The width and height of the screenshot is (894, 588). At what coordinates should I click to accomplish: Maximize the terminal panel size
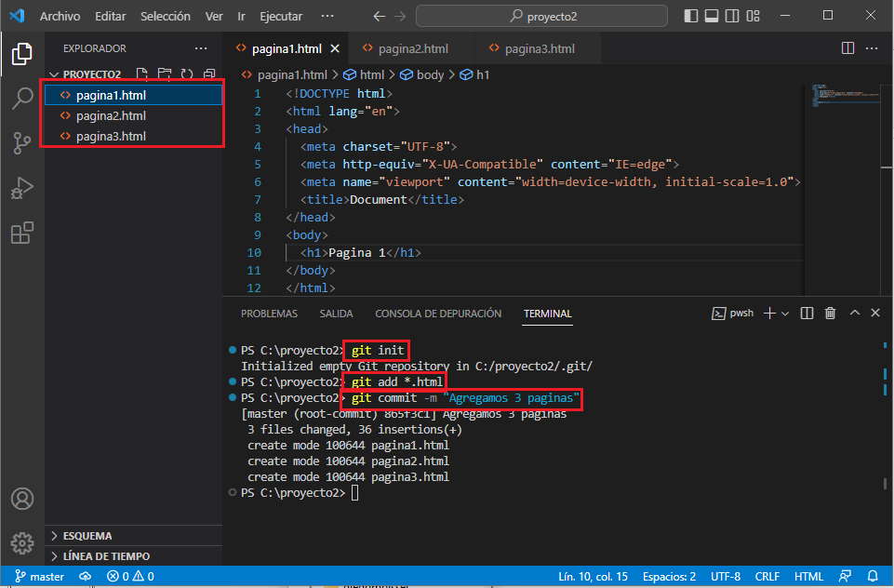pos(854,313)
